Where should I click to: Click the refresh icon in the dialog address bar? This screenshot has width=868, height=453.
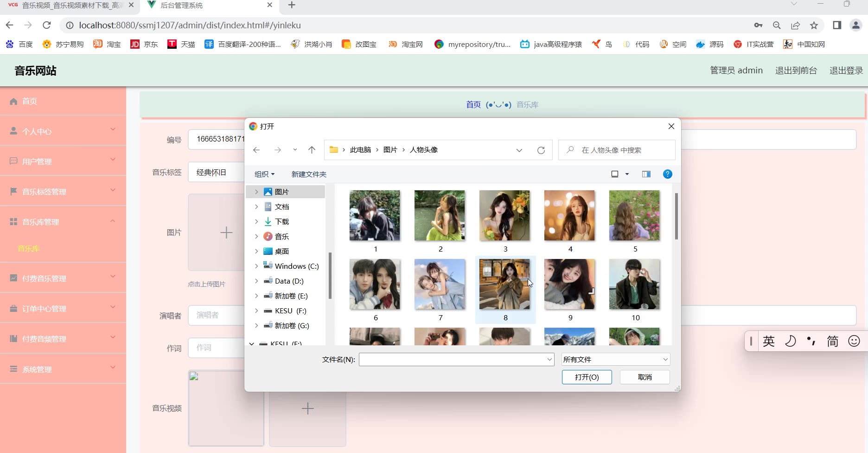[541, 150]
